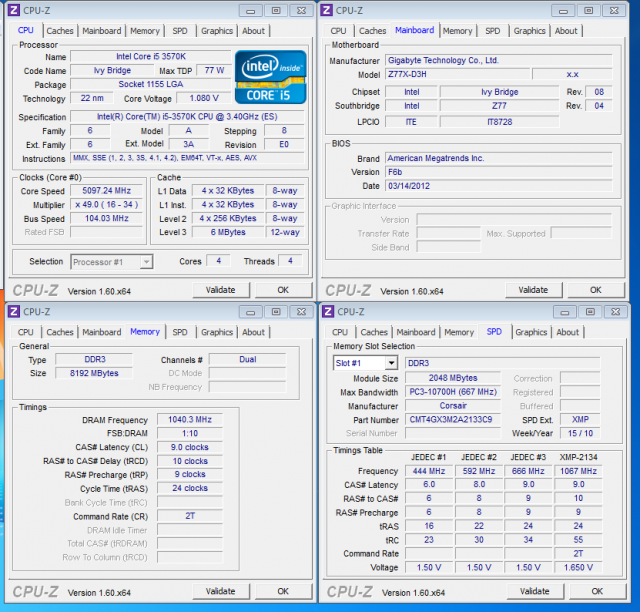Open SPD tab in CPU window
640x612 pixels.
(180, 31)
